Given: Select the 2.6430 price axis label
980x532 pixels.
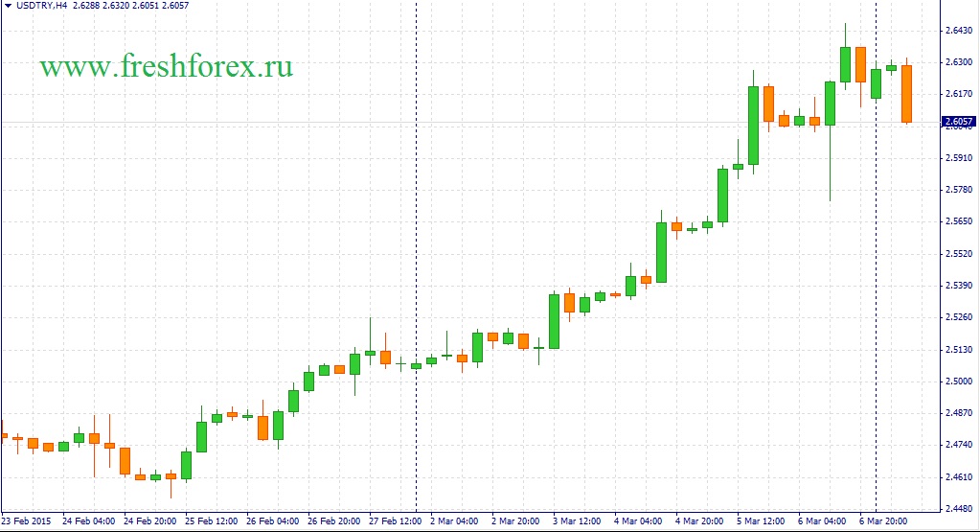Looking at the screenshot, I should coord(958,31).
